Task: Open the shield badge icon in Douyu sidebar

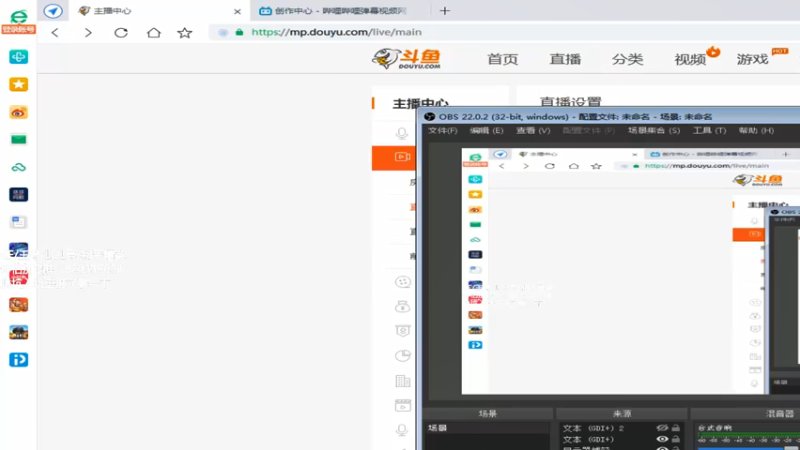Action: point(403,331)
